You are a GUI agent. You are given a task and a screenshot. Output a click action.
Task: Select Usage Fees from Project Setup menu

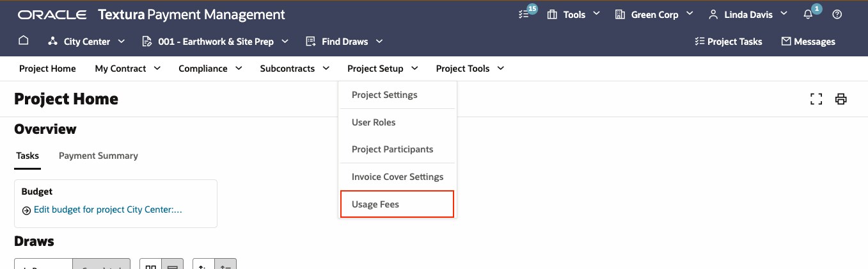pyautogui.click(x=397, y=204)
